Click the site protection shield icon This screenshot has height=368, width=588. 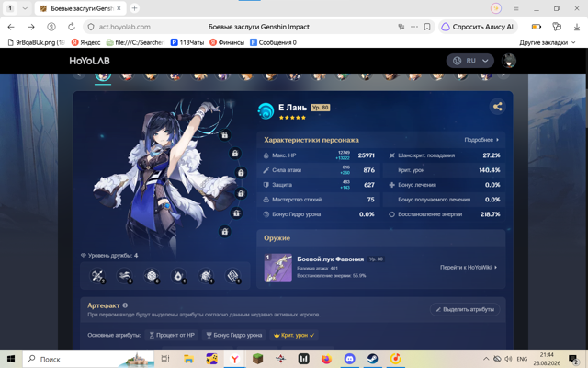coord(91,27)
